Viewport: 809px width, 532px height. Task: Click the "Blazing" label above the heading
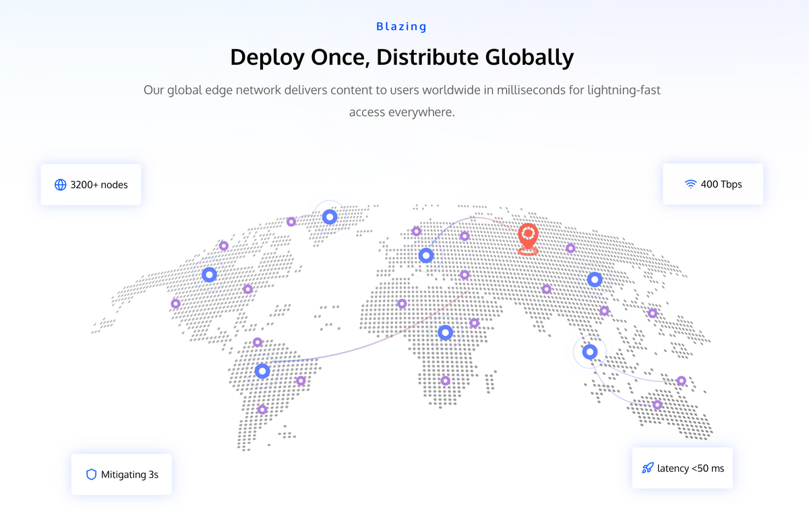pos(402,27)
